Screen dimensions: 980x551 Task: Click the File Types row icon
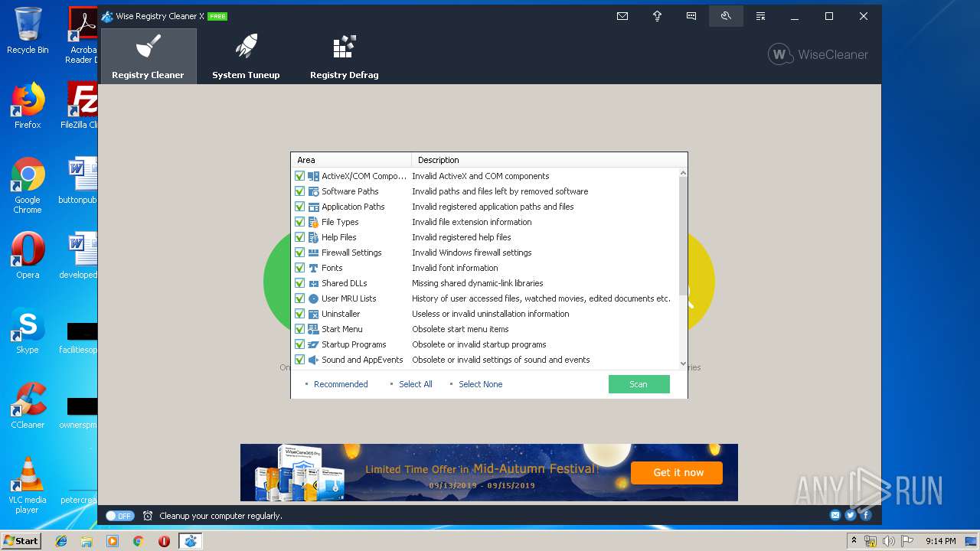tap(313, 222)
